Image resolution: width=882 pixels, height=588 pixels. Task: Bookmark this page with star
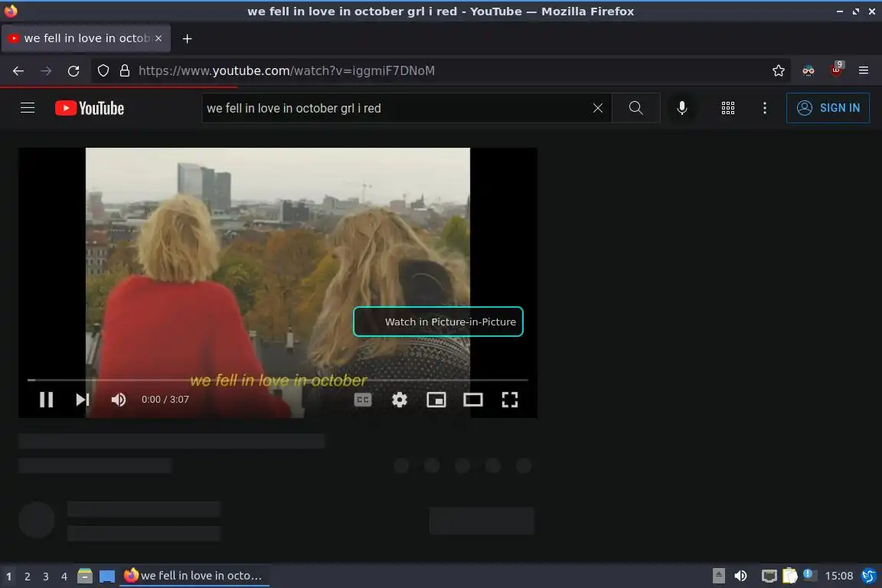click(x=779, y=71)
